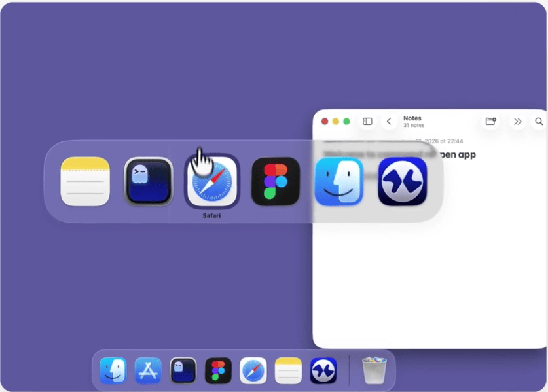Create a new folder in Notes
The height and width of the screenshot is (392, 548).
490,121
